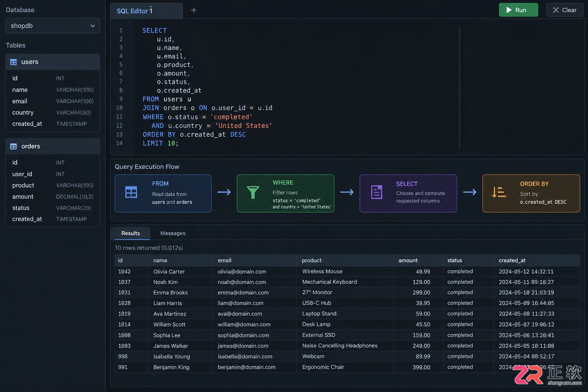Open the Results tab

point(131,233)
